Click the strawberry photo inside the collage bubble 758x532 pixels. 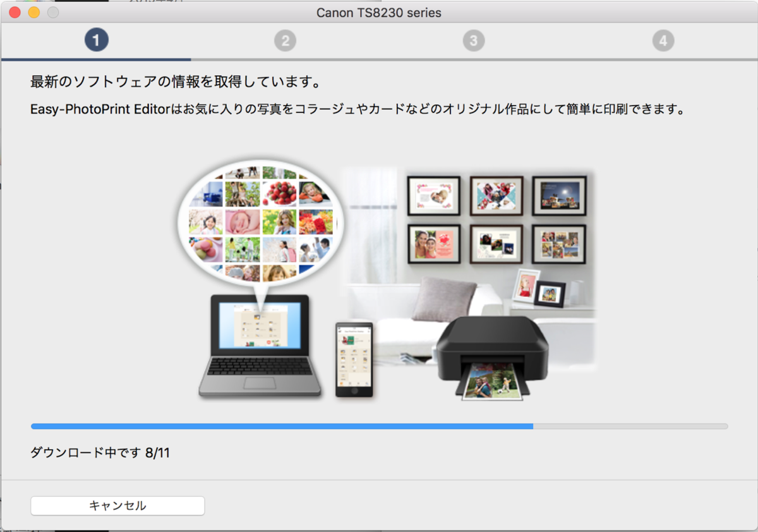click(279, 193)
